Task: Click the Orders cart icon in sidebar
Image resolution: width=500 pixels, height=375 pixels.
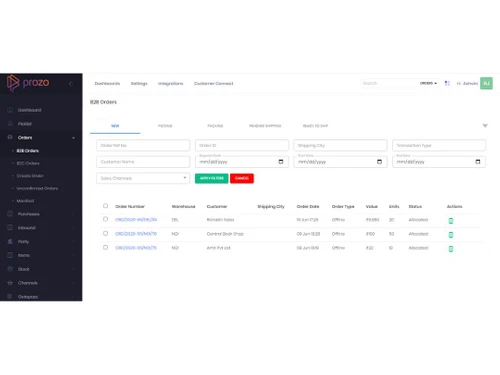Action: tap(10, 137)
